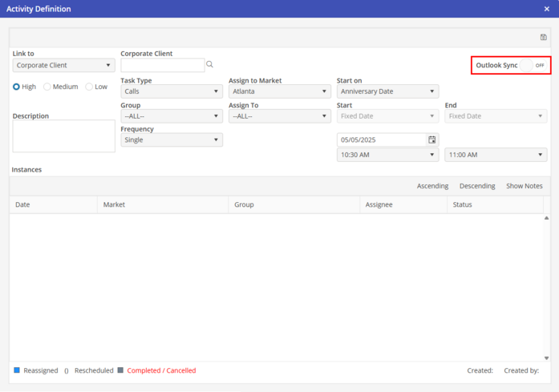559x392 pixels.
Task: Toggle the Outlook Sync switch
Action: click(x=533, y=65)
